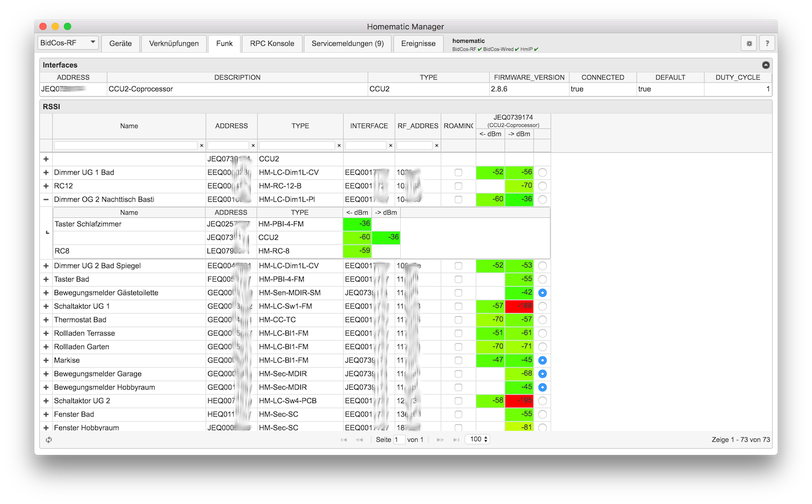Screen dimensions: 812x504
Task: Select the interface radio for Dimmer UG 1 Bad
Action: click(x=543, y=173)
